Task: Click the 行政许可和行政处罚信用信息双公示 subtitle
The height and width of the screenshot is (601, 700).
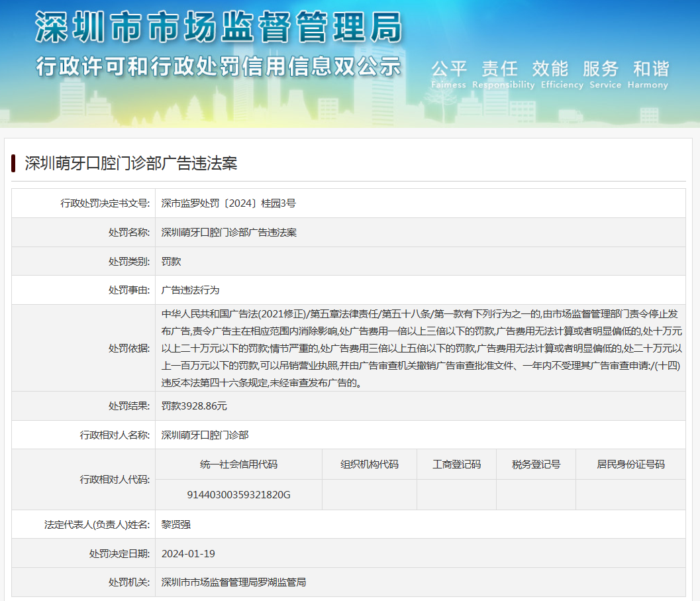Action: [219, 66]
